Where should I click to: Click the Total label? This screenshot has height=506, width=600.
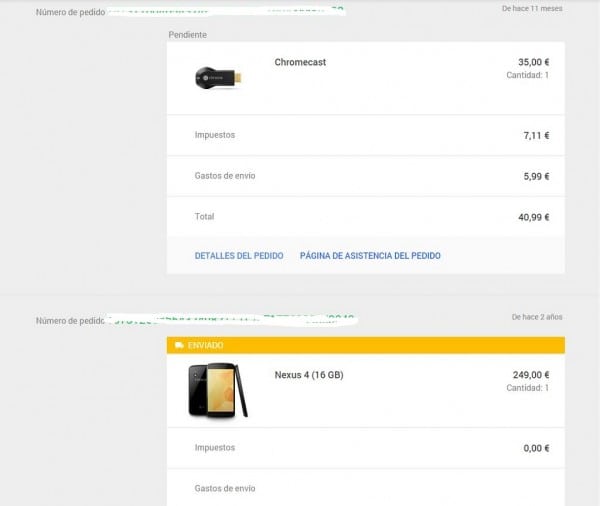coord(204,217)
